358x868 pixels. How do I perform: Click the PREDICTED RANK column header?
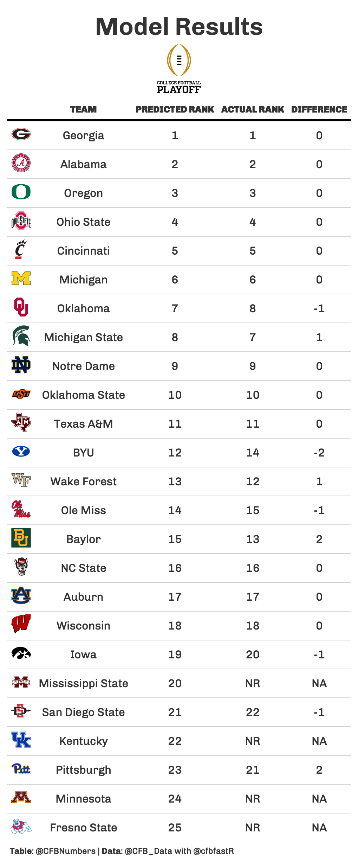click(x=175, y=109)
